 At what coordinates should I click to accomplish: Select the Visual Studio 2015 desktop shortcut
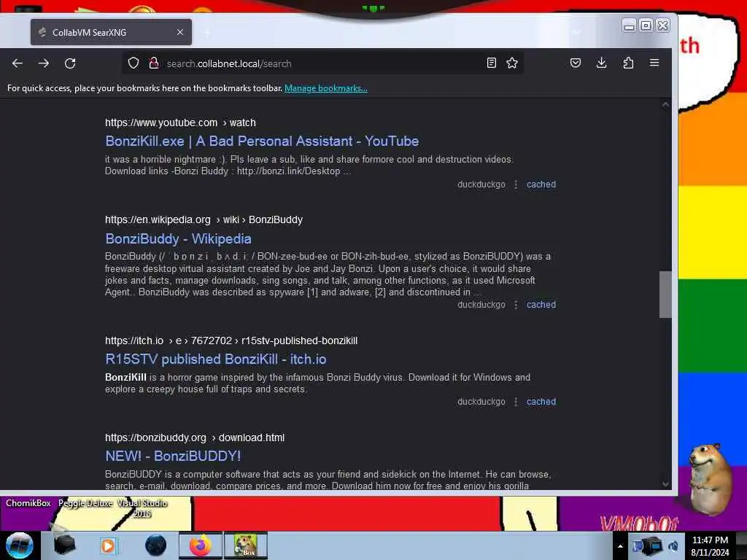tap(142, 508)
